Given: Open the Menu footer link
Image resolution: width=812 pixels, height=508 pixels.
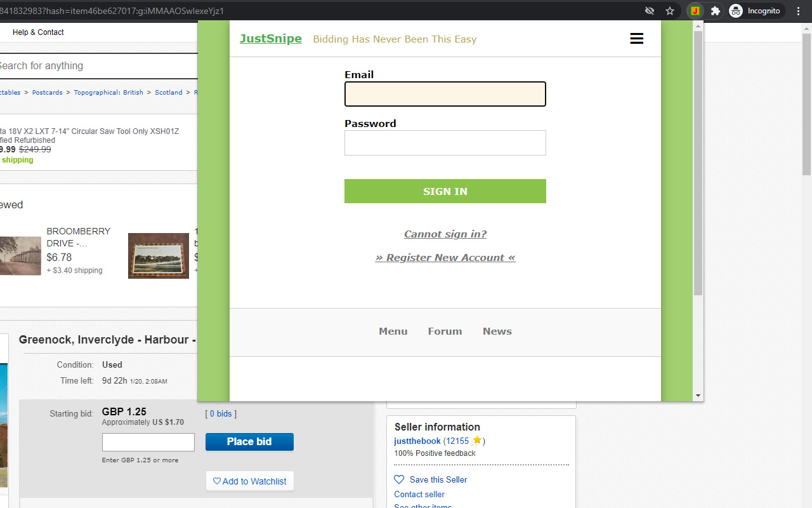Looking at the screenshot, I should click(x=393, y=331).
